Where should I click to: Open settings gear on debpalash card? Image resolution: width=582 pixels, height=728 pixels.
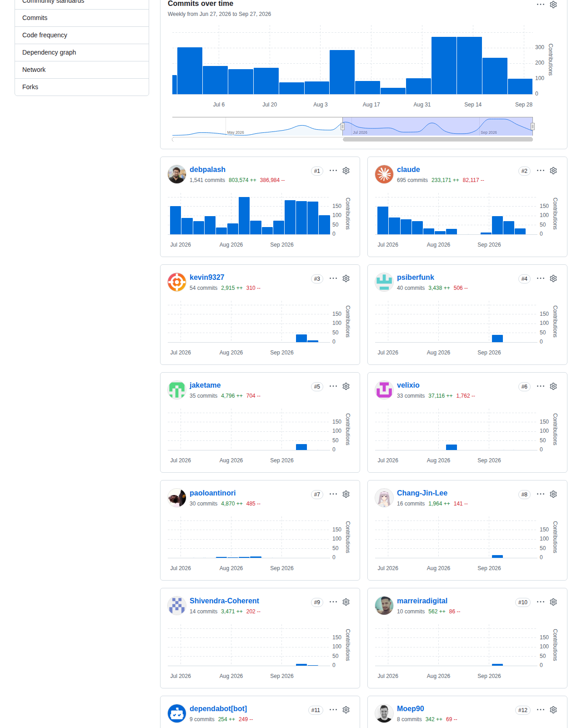(346, 171)
